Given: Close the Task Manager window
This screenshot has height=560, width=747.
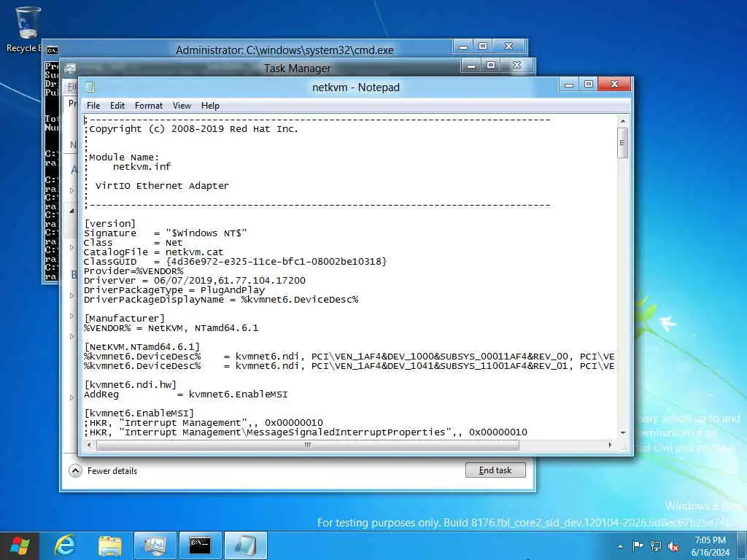Looking at the screenshot, I should [x=517, y=65].
